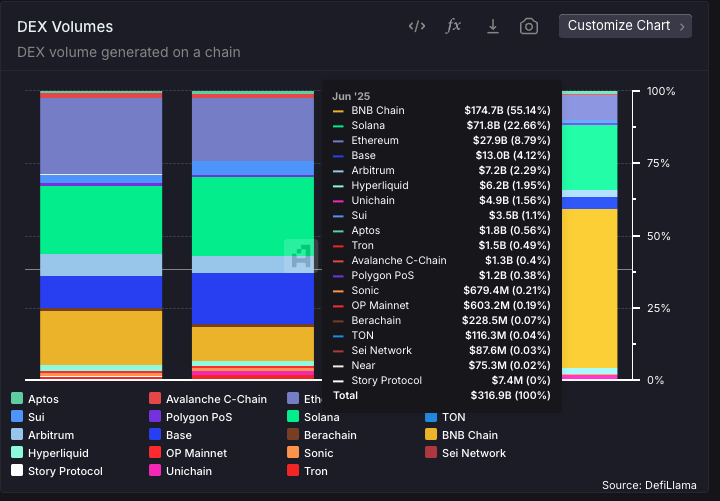Click the Solana $71.8B (22.66%) value
720x501 pixels.
tap(508, 125)
